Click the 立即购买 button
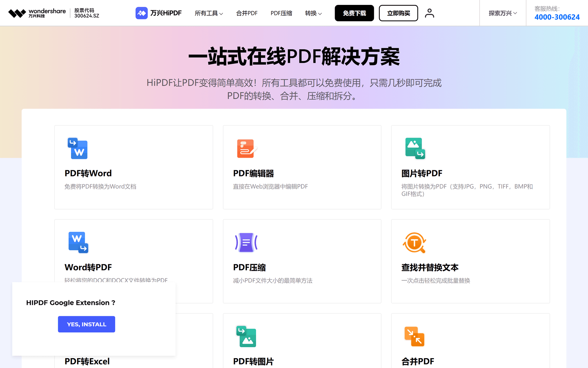The image size is (588, 368). click(398, 13)
